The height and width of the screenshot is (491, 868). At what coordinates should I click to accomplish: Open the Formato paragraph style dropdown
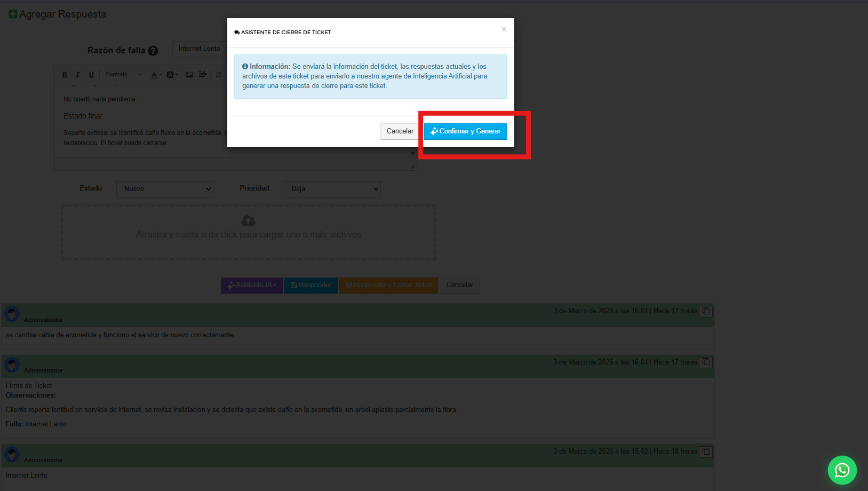[123, 75]
